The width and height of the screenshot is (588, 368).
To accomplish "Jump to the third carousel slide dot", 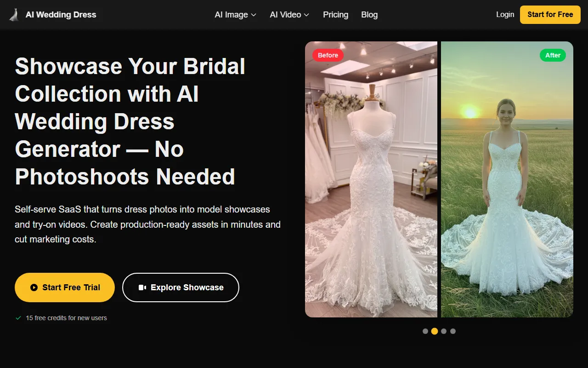I will (x=444, y=331).
